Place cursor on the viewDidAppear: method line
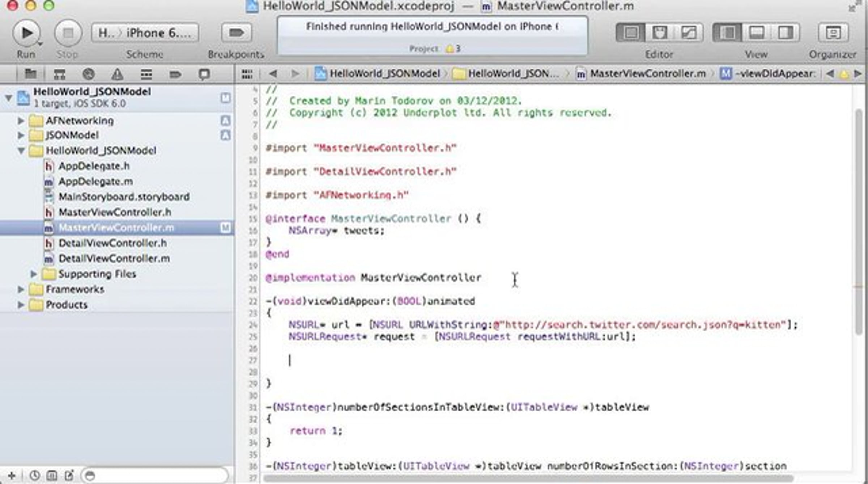The height and width of the screenshot is (484, 868). [370, 301]
